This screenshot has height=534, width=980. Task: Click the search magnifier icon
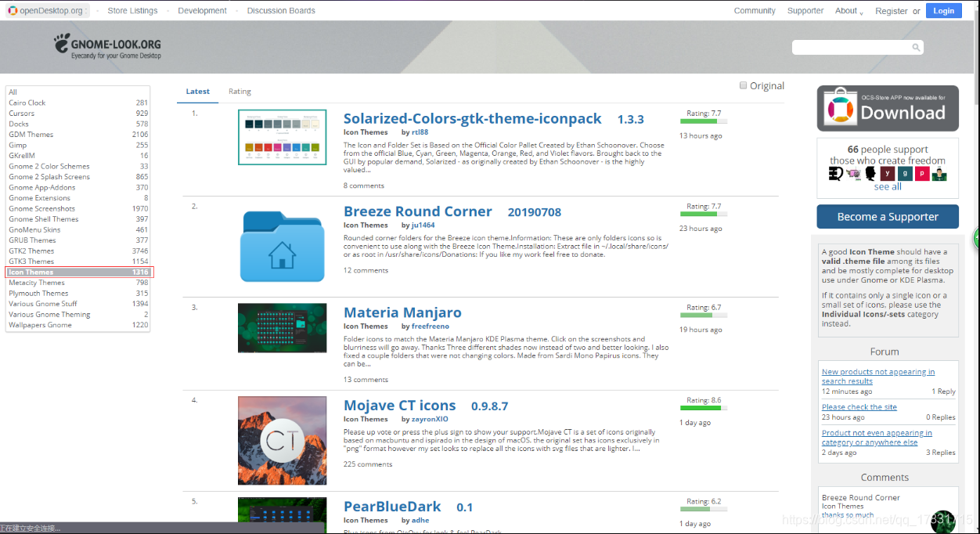[x=916, y=48]
